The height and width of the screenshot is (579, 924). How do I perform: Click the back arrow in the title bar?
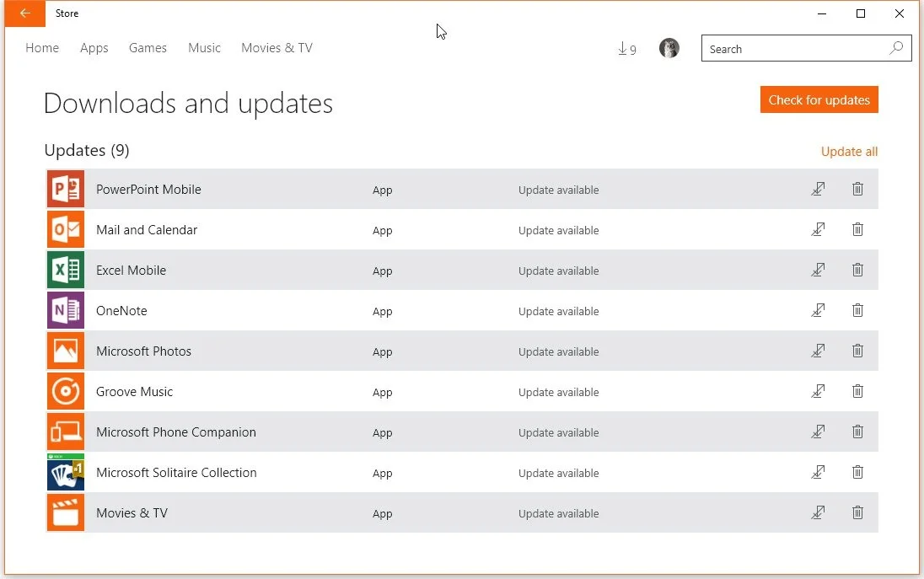tap(23, 13)
